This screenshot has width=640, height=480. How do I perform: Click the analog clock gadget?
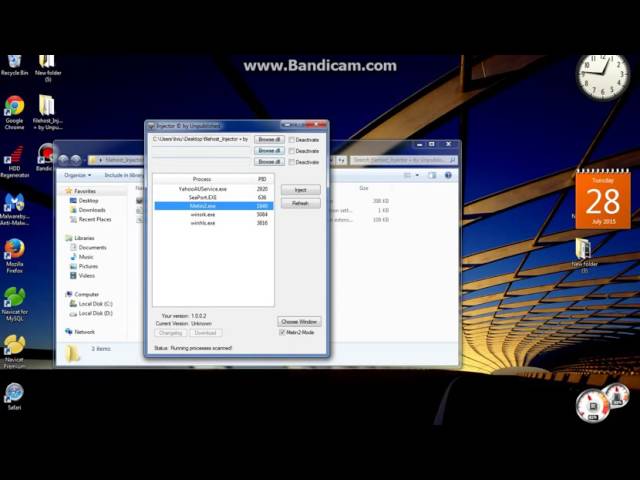(602, 76)
